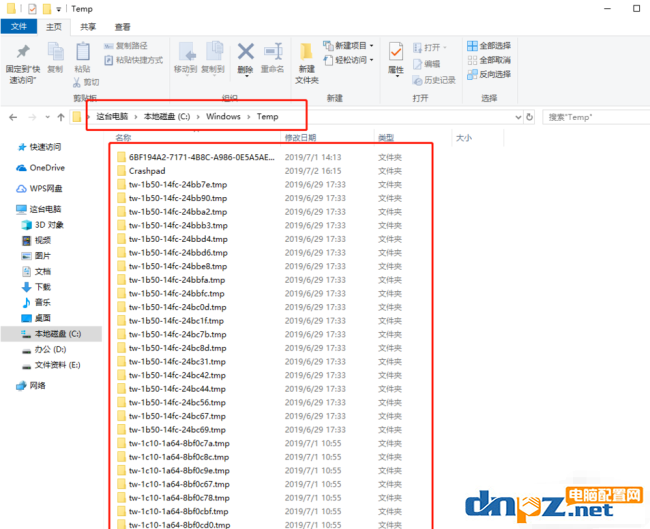The image size is (650, 529).
Task: Click Select none (全部取消)
Action: 489,60
